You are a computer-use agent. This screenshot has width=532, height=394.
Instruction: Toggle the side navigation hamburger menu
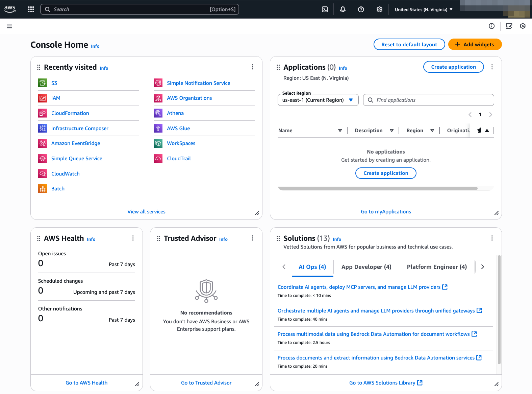click(x=9, y=26)
